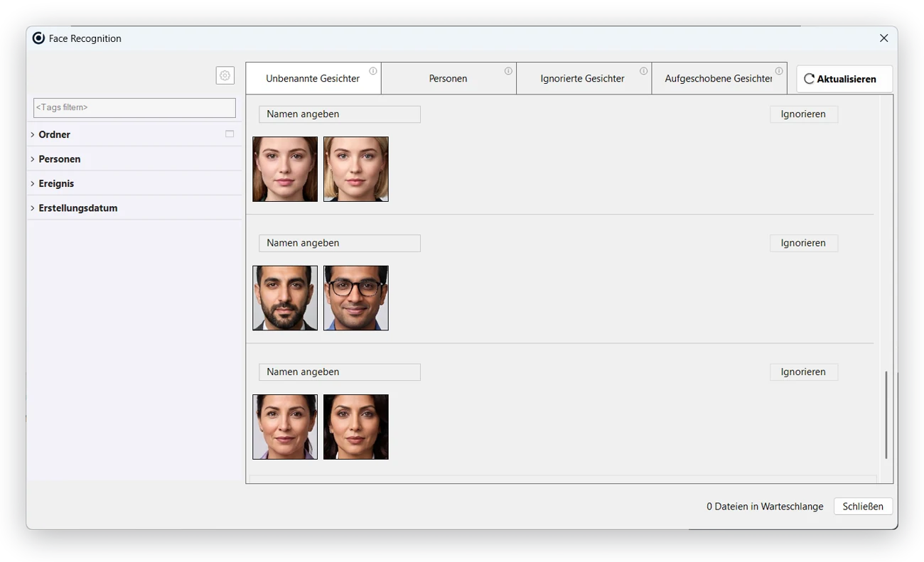Select the blonde woman face thumbnail
Image resolution: width=924 pixels, height=562 pixels.
pyautogui.click(x=356, y=169)
